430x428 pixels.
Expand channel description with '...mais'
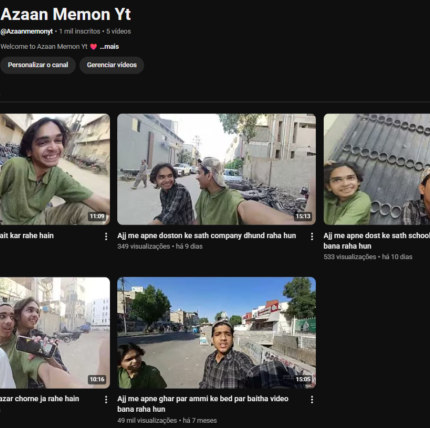point(109,47)
